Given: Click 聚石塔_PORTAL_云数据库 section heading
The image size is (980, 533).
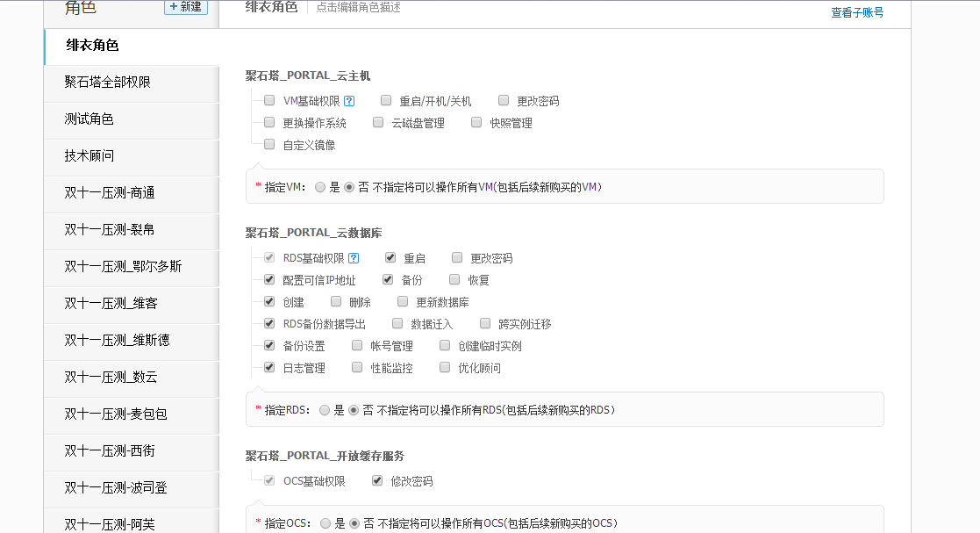Looking at the screenshot, I should click(x=313, y=233).
